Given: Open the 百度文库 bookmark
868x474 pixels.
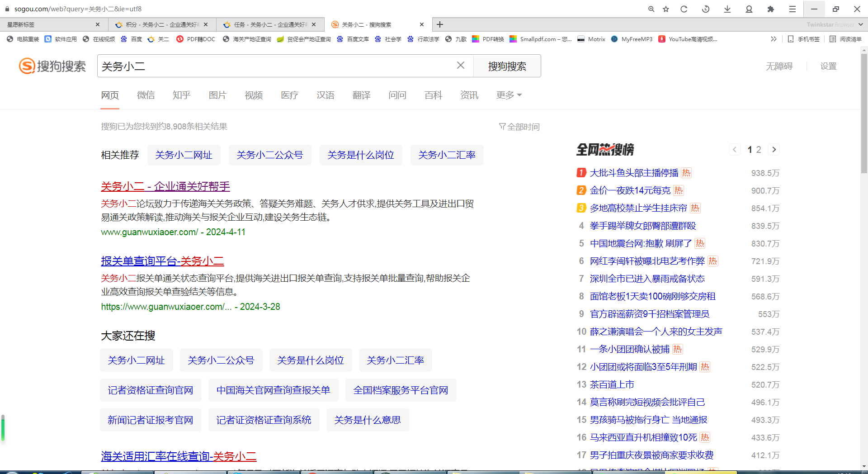Looking at the screenshot, I should (353, 39).
